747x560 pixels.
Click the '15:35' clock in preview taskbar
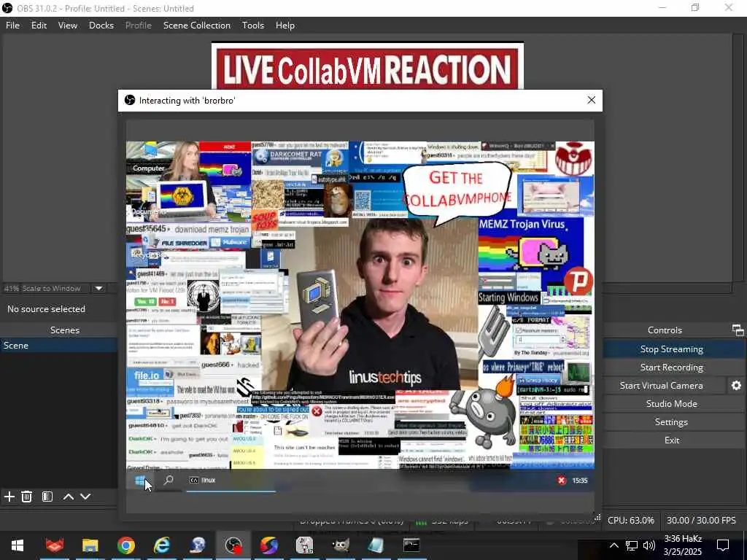click(579, 481)
